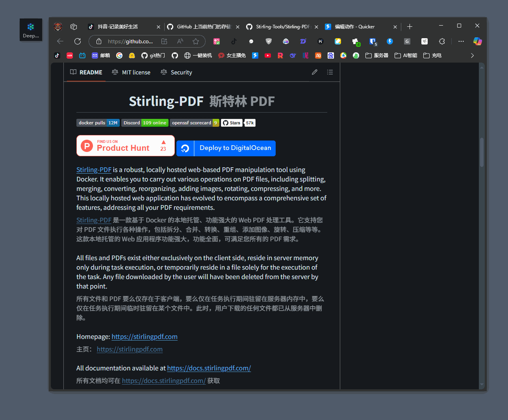This screenshot has height=420, width=508.
Task: Click the openssf scorecard badge
Action: pos(195,123)
